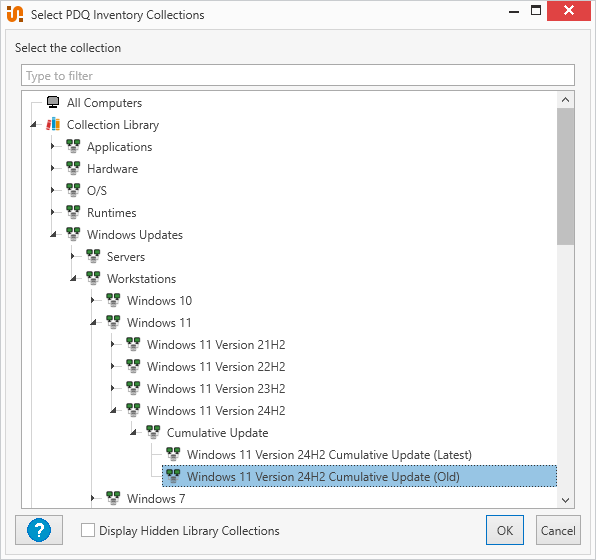
Task: Expand the Windows 7 node
Action: 93,498
